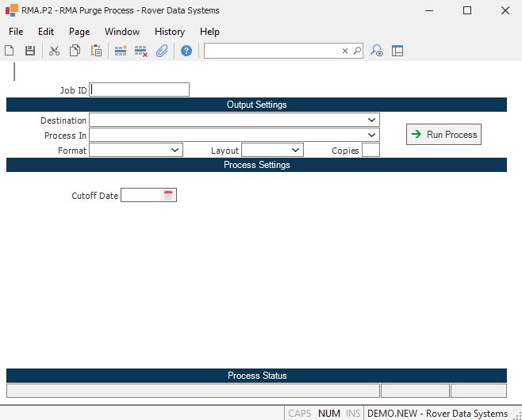Expand the Destination dropdown
This screenshot has height=420, width=522.
point(372,120)
